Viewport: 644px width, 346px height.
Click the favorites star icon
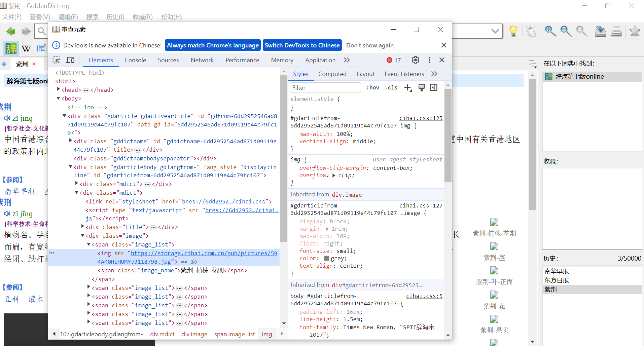click(x=635, y=31)
